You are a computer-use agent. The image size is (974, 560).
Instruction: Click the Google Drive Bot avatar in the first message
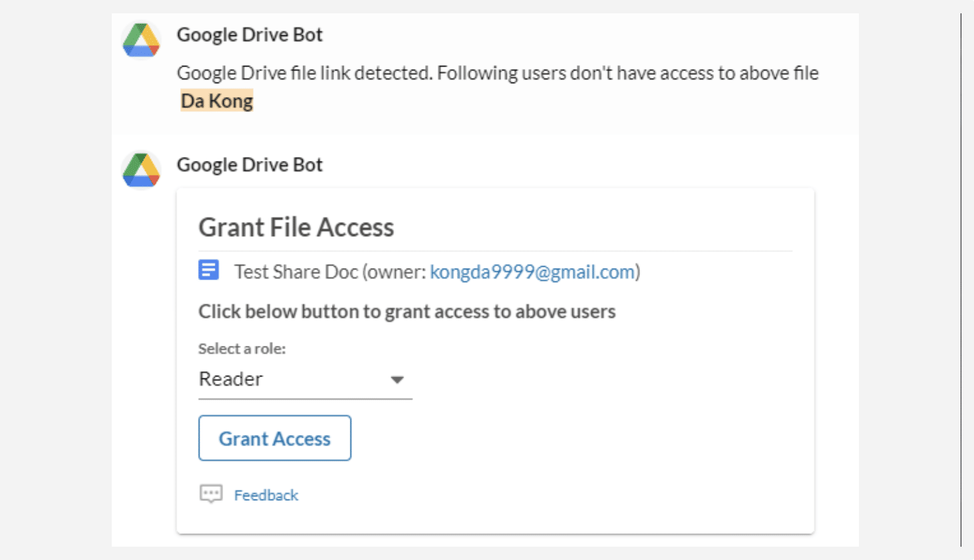(x=141, y=40)
